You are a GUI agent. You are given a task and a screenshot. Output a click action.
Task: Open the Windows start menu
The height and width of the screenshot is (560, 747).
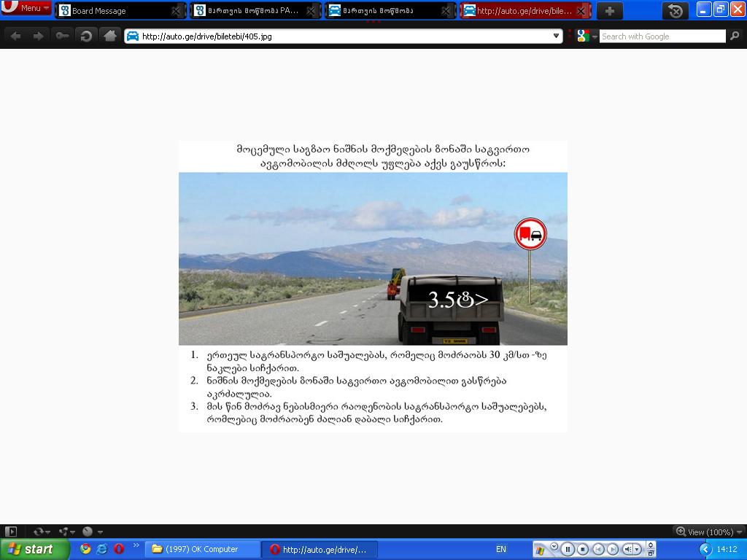click(34, 549)
